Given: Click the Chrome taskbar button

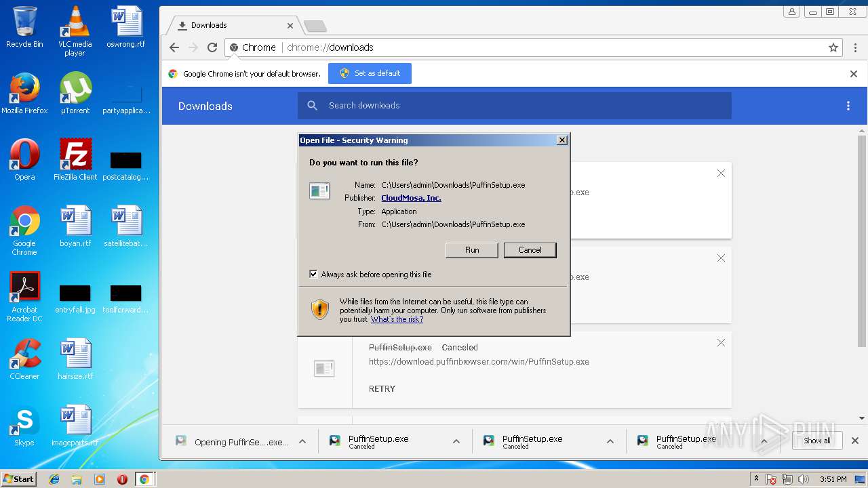Looking at the screenshot, I should [144, 479].
